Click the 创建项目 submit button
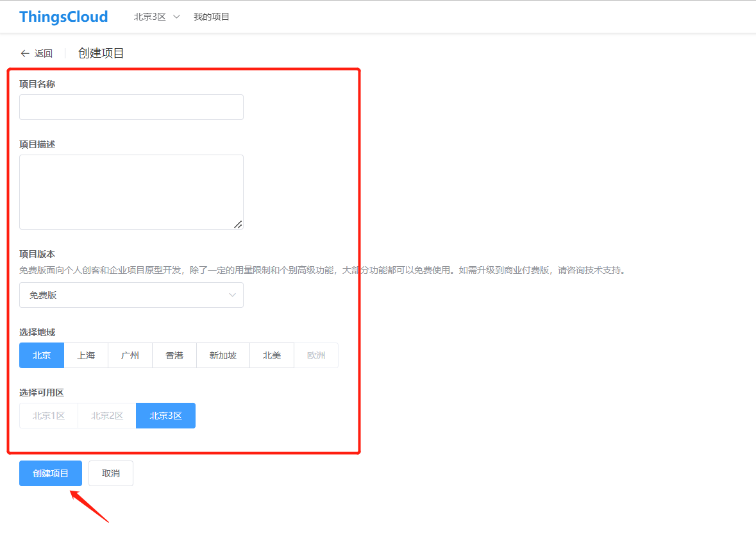Image resolution: width=756 pixels, height=533 pixels. pos(51,473)
